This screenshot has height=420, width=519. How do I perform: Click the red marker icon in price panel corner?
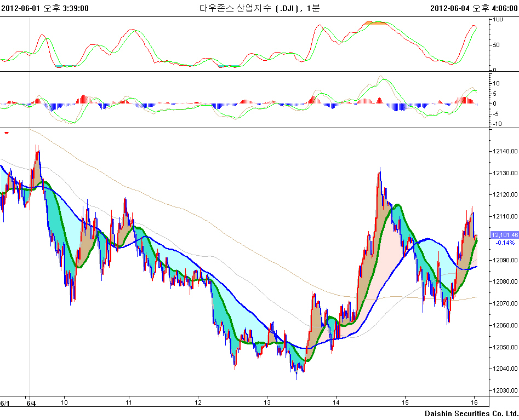click(7, 133)
